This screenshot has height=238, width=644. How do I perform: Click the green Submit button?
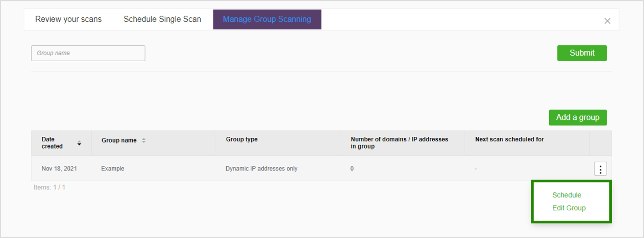pos(582,53)
